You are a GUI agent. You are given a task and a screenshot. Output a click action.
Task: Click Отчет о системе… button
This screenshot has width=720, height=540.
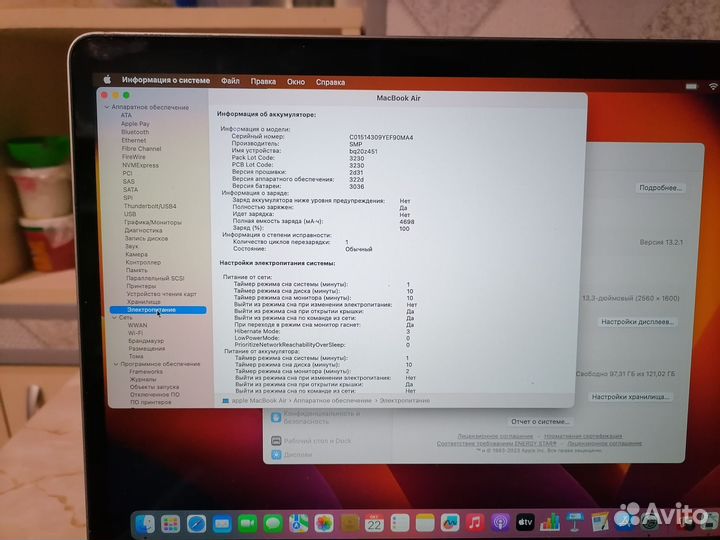(540, 422)
